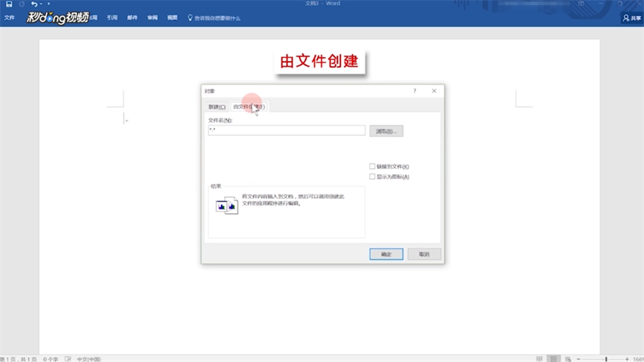Switch to Read Mode view icon
Image resolution: width=644 pixels, height=362 pixels.
pyautogui.click(x=539, y=359)
